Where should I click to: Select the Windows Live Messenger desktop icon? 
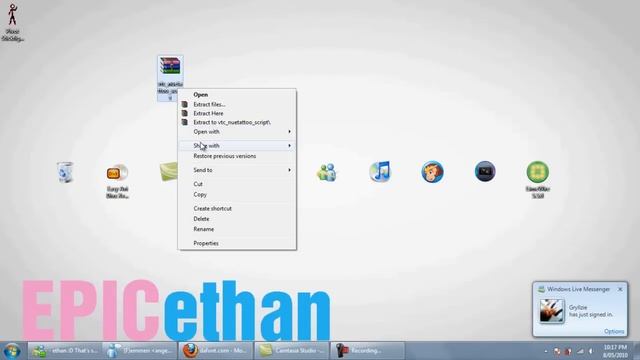pyautogui.click(x=327, y=172)
